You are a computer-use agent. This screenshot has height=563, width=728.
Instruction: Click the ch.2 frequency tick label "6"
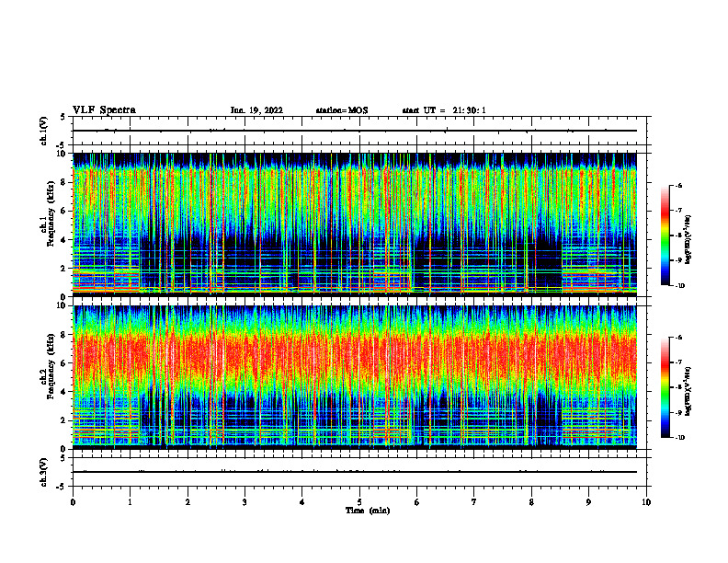(64, 363)
